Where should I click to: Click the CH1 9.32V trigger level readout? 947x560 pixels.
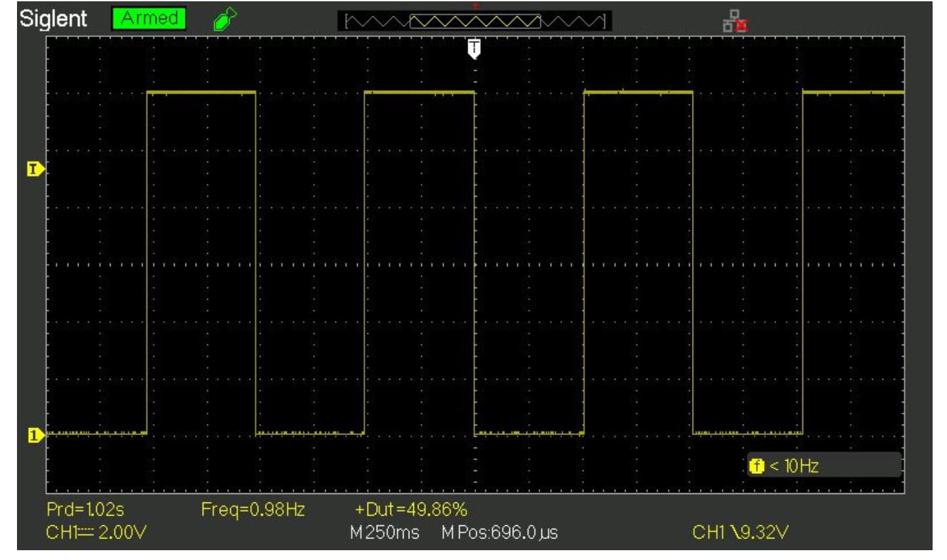(740, 533)
